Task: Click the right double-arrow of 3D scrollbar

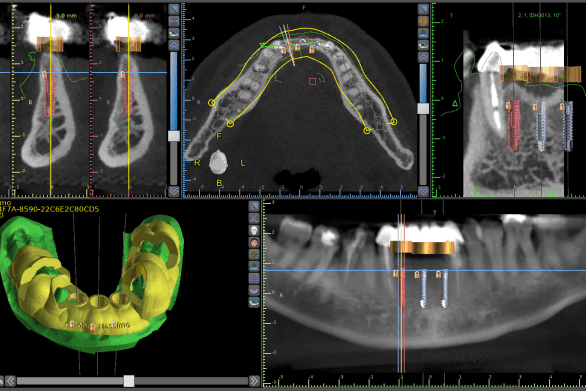Action: tap(254, 381)
